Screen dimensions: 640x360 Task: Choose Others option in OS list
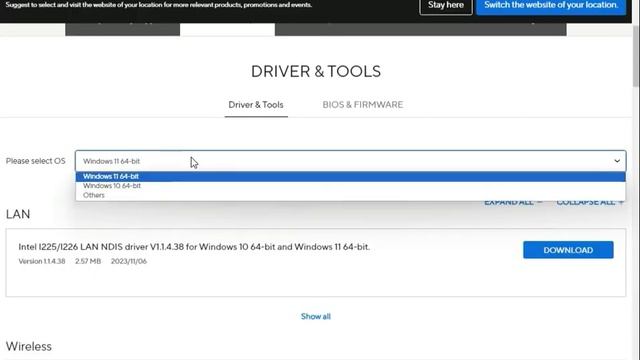tap(350, 195)
